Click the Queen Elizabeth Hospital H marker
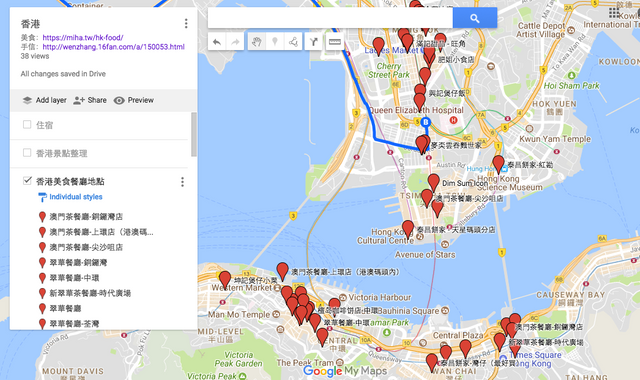Image resolution: width=640 pixels, height=380 pixels. click(453, 120)
